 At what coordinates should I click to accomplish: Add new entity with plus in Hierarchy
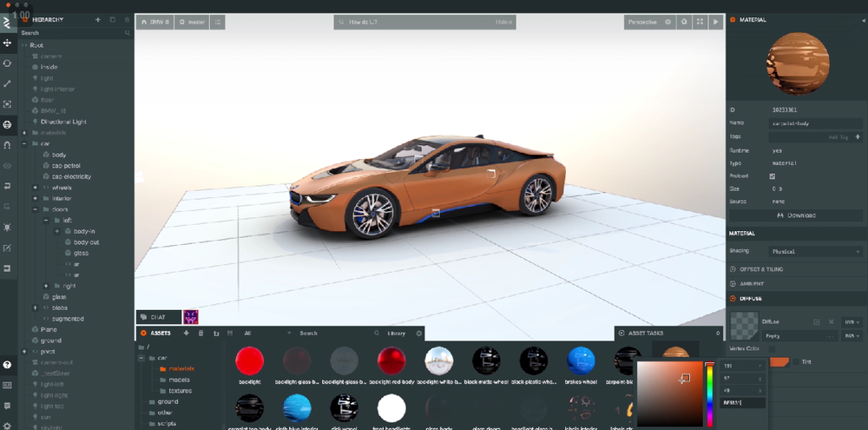coord(98,20)
